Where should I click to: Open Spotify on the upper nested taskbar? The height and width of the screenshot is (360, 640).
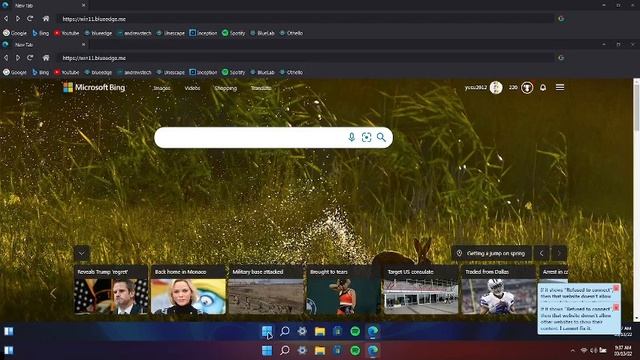pos(355,331)
